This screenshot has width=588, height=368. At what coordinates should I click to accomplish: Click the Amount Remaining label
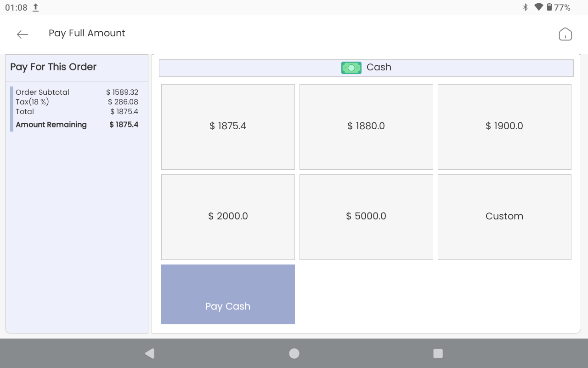click(x=51, y=125)
